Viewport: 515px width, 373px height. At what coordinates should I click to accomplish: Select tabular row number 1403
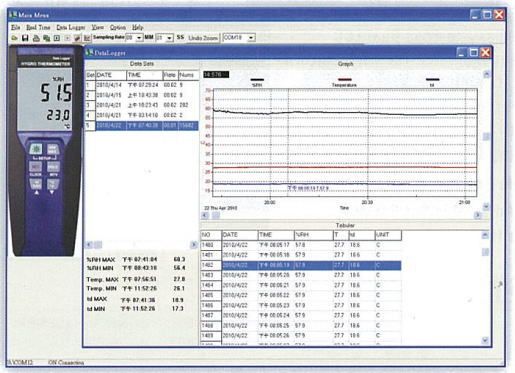(x=301, y=275)
